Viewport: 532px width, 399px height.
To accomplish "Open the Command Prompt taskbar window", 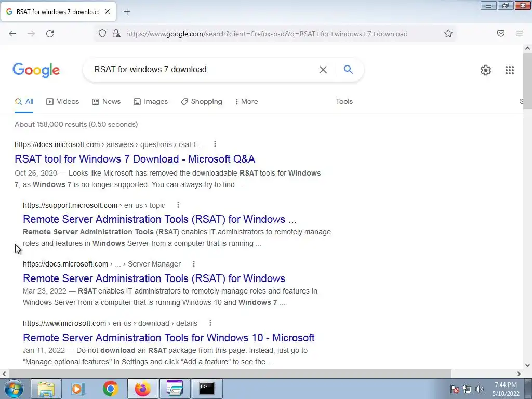I will [207, 389].
